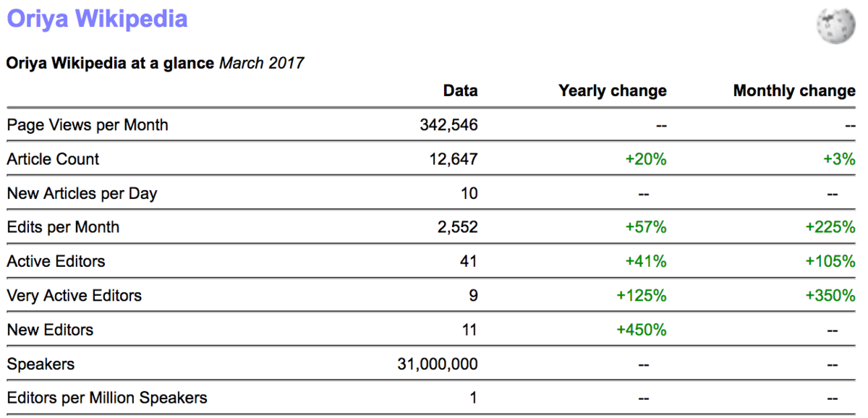Click the Oriya Wikipedia at a glance heading
The width and height of the screenshot is (868, 418).
[x=110, y=63]
